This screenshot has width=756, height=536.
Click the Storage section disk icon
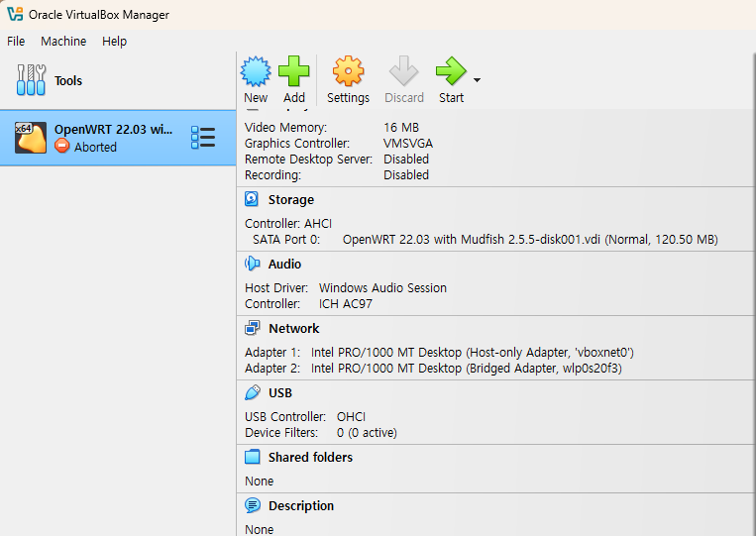[x=252, y=198]
